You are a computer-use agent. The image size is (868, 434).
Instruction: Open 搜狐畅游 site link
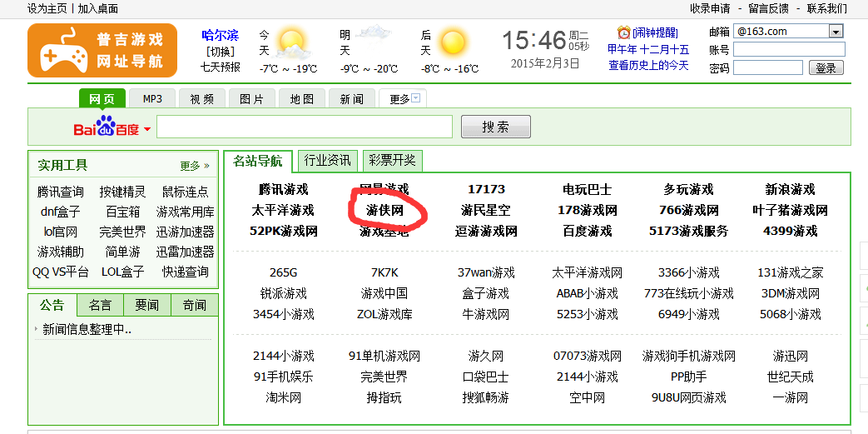(486, 397)
